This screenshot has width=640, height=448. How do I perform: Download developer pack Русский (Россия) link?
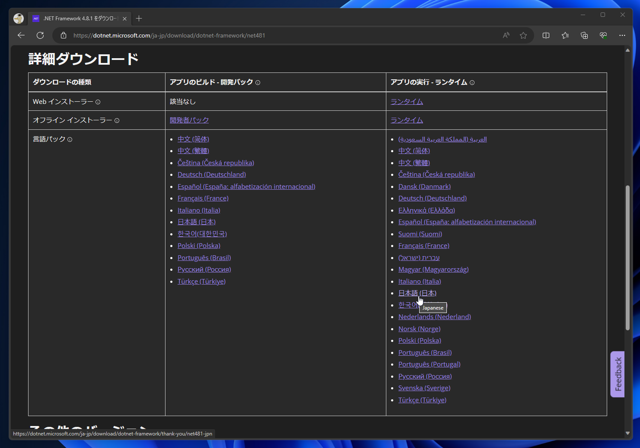coord(204,270)
